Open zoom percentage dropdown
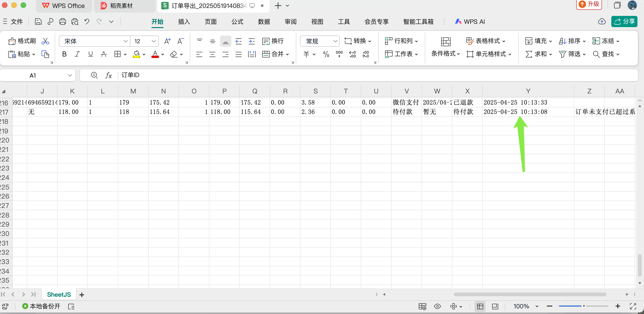The height and width of the screenshot is (314, 644). pyautogui.click(x=537, y=306)
